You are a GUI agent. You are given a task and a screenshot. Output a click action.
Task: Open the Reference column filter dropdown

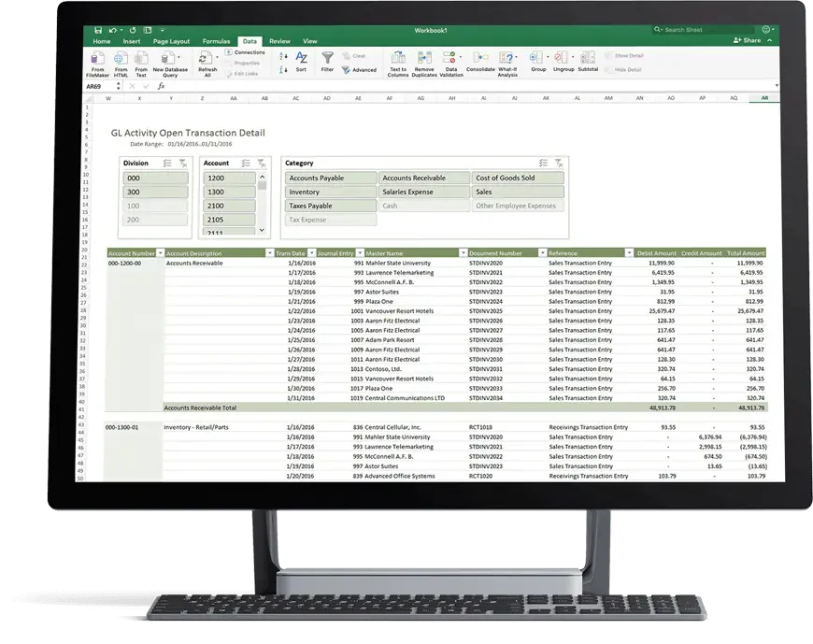coord(628,253)
